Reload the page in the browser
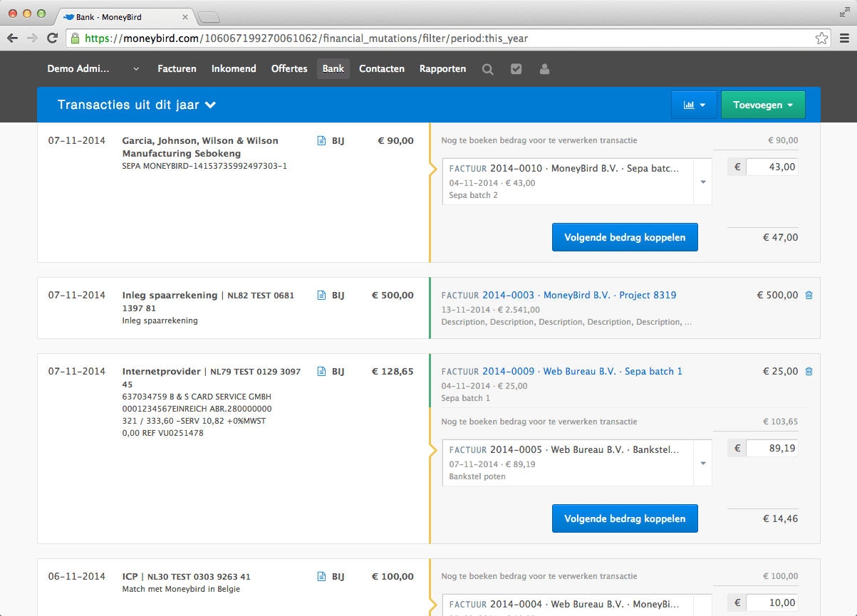Screen dimensions: 857x616 52,38
